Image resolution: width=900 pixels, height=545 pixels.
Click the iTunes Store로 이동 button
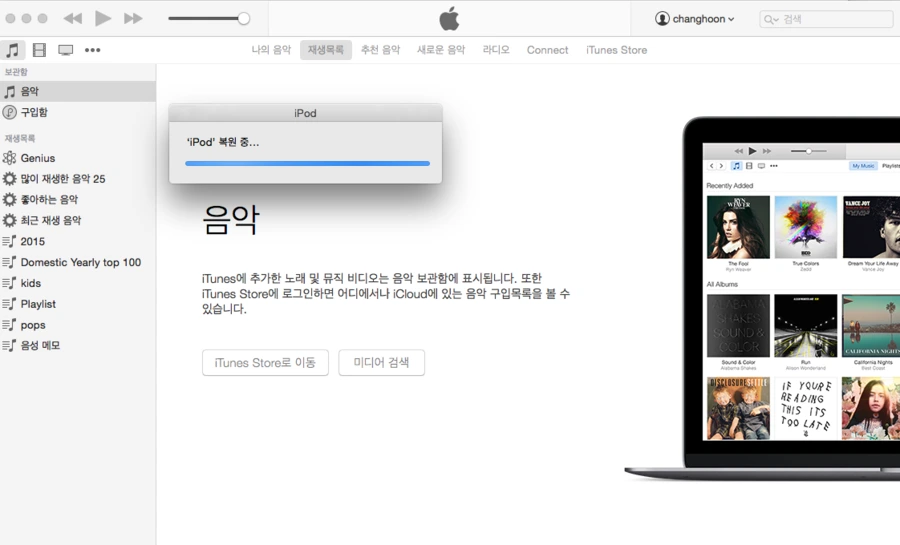(265, 363)
